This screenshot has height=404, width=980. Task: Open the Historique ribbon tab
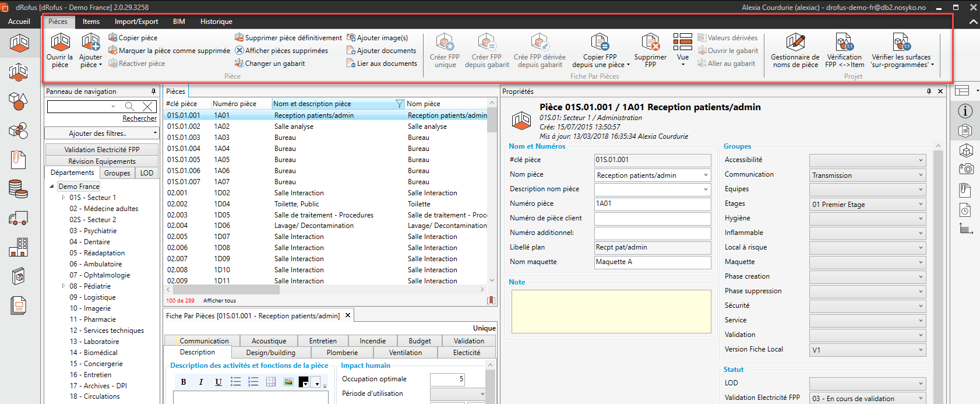(x=216, y=22)
